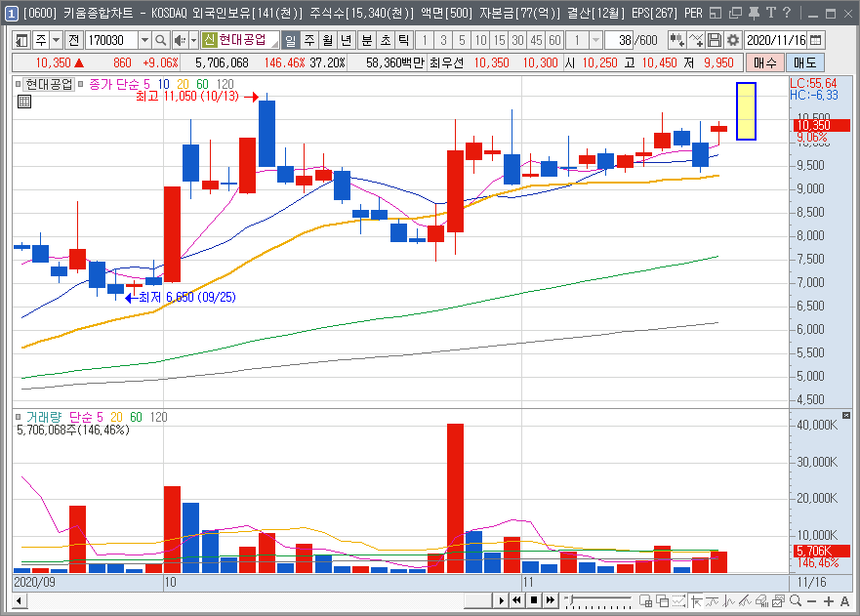This screenshot has height=616, width=860.
Task: Click the stock search magnifier icon
Action: point(161,40)
